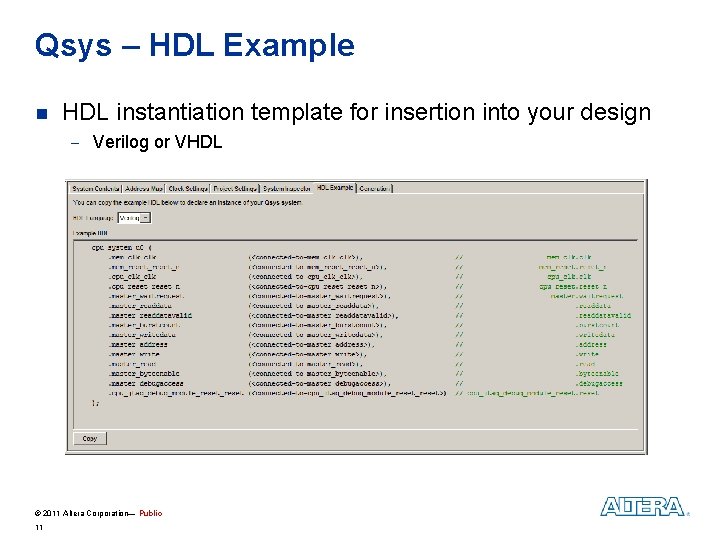
Task: Click the cpu_clk.clk green comment
Action: click(x=569, y=276)
